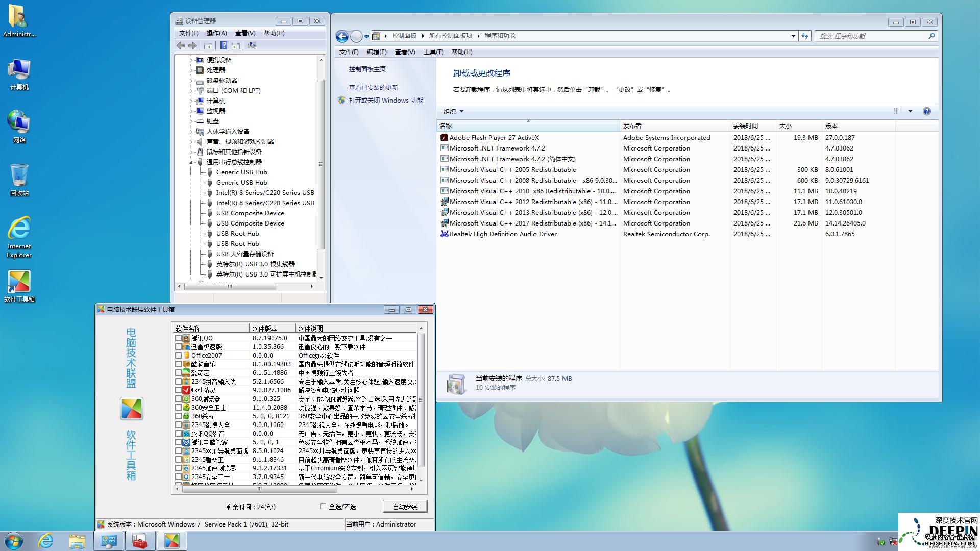Sort programs by the 安装时间 column header

pyautogui.click(x=753, y=126)
